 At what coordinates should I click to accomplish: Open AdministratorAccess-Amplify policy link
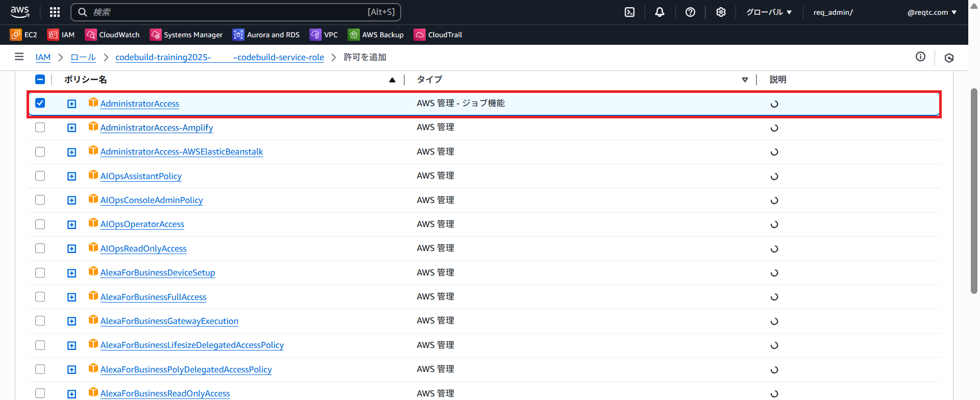(x=157, y=128)
